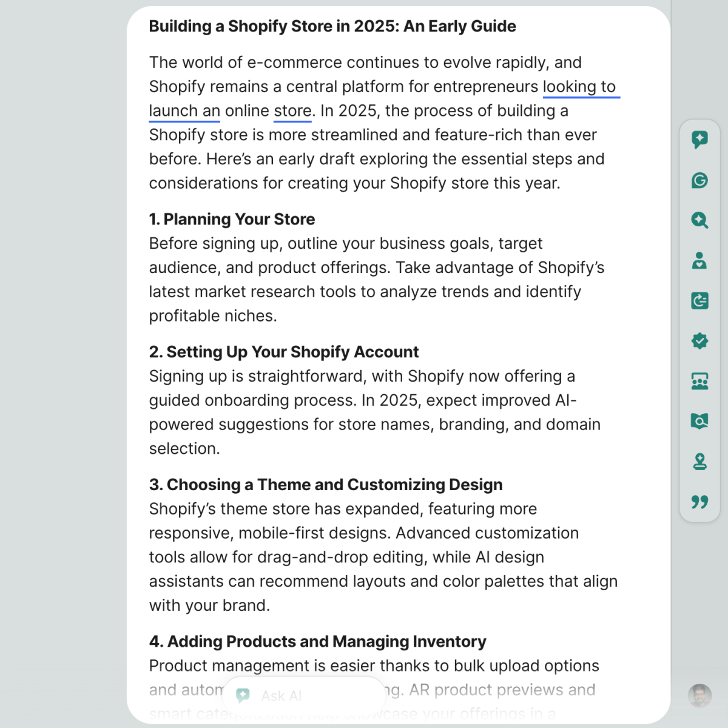Click heading '2. Setting Up Your Shopify Account'

pyautogui.click(x=283, y=352)
